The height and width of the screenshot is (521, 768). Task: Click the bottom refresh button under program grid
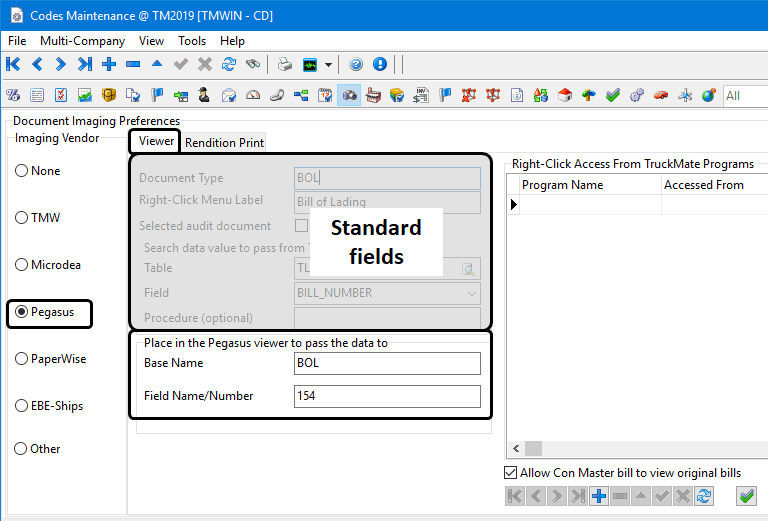(704, 496)
